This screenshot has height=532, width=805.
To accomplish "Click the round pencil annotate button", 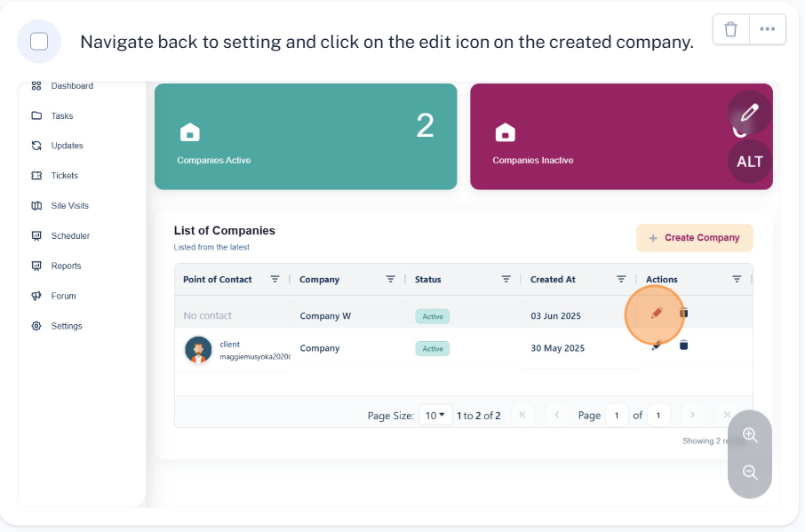I will 750,113.
